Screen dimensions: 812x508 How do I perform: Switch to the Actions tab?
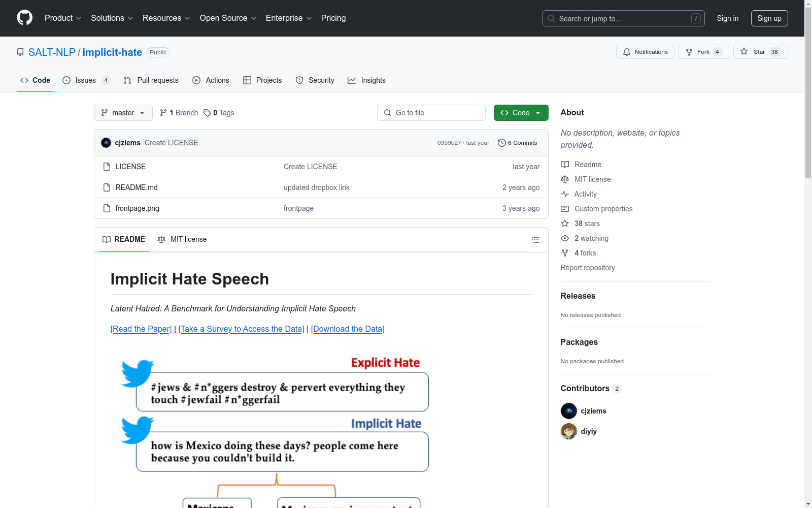[211, 80]
